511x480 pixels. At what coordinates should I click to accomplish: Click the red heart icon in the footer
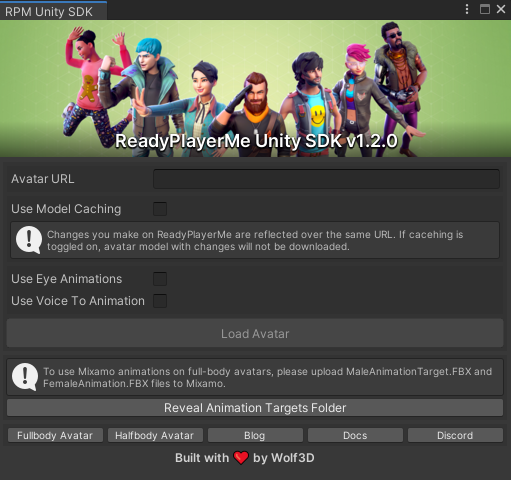(x=241, y=458)
